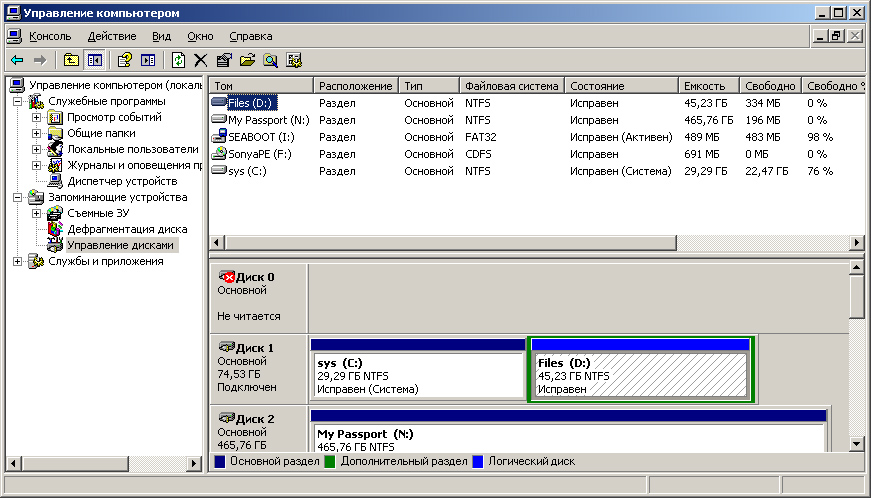The image size is (871, 498).
Task: Select the sys (C:) partition block
Action: click(x=417, y=375)
